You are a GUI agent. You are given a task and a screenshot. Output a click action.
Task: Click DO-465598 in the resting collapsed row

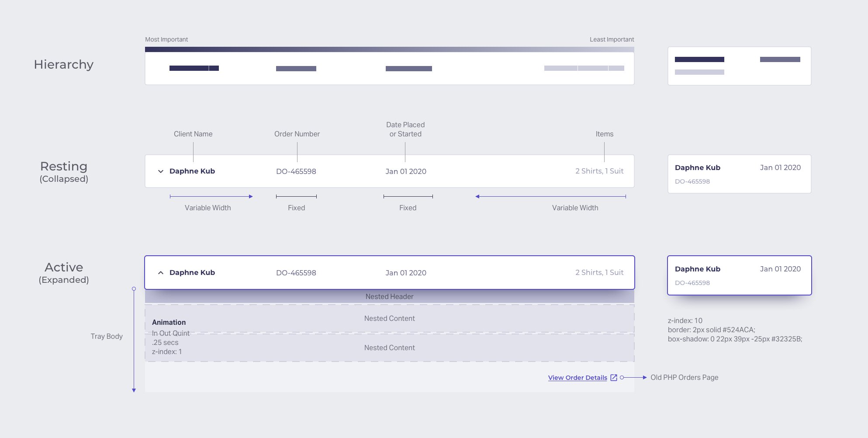pyautogui.click(x=296, y=171)
